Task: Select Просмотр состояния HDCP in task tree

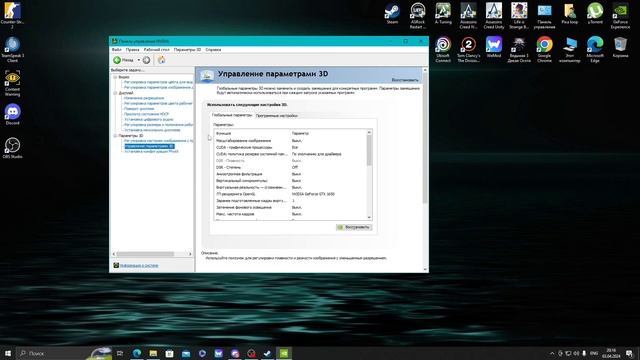Action: [146, 114]
